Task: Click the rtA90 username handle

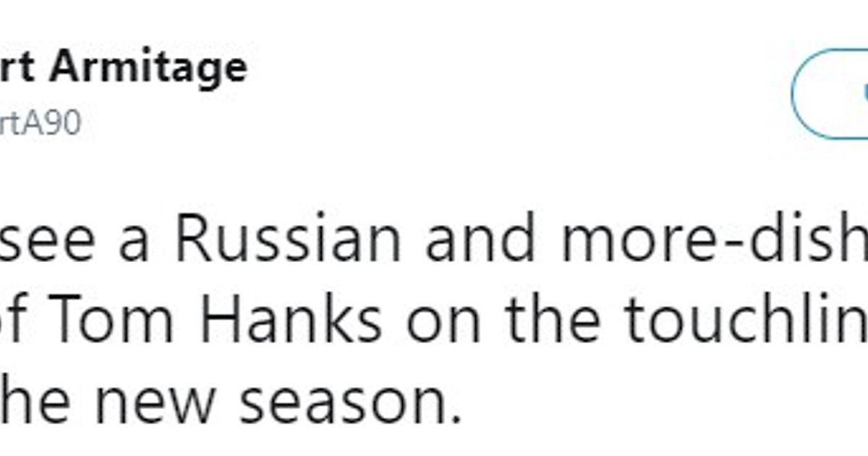Action: 40,124
